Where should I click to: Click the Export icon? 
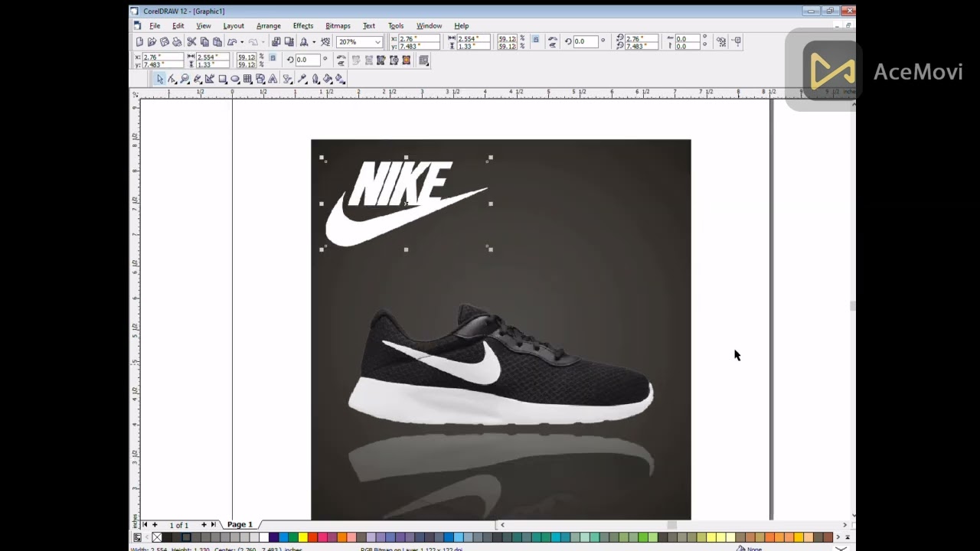289,41
